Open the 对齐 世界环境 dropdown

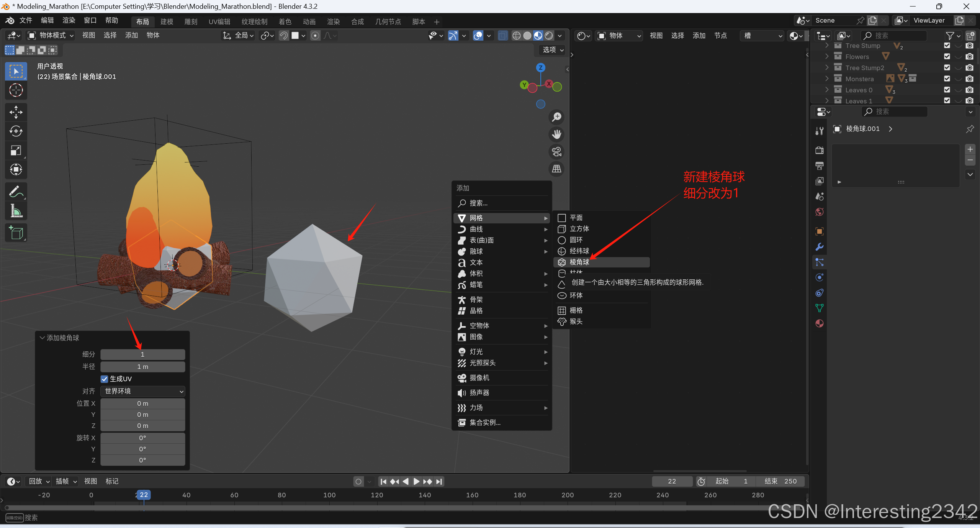(142, 391)
